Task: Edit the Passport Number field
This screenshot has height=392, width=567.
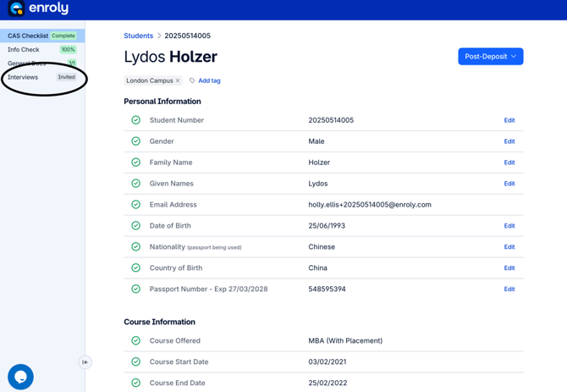Action: (509, 289)
